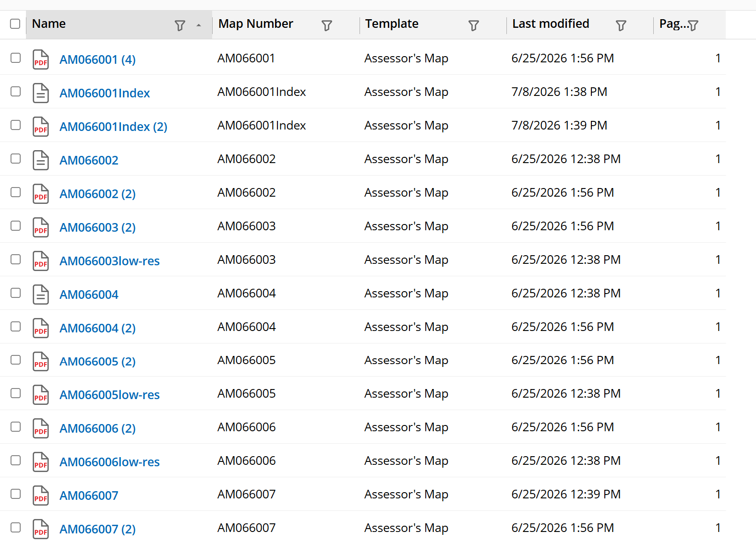The image size is (756, 543).
Task: Open filter for Template column
Action: (x=473, y=25)
